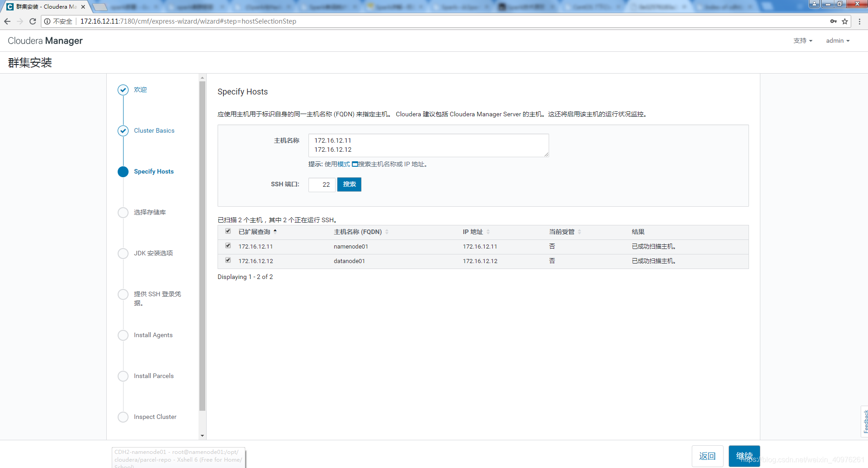Click the Xshell taskbar preview tooltip
The image size is (868, 468).
(x=179, y=458)
